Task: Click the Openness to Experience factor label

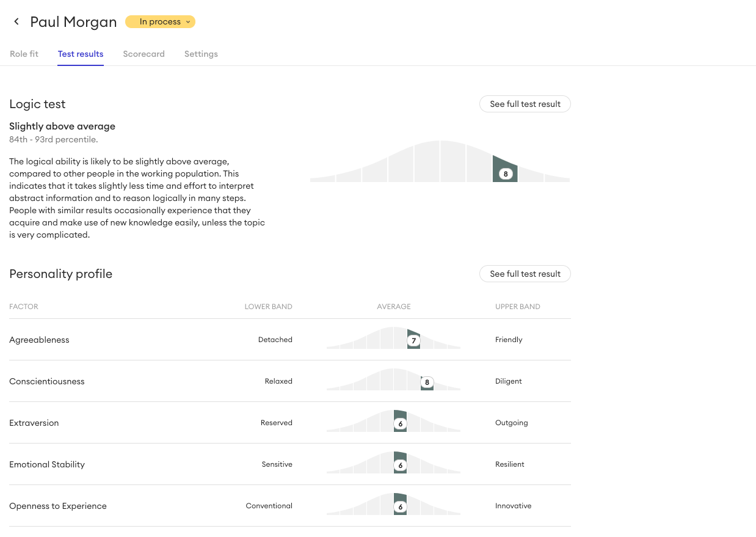Action: tap(58, 506)
